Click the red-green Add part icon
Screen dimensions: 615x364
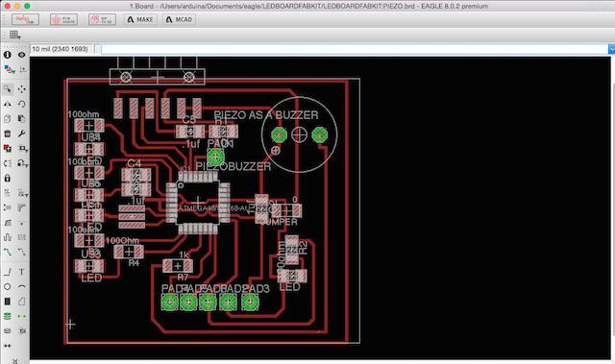8,149
